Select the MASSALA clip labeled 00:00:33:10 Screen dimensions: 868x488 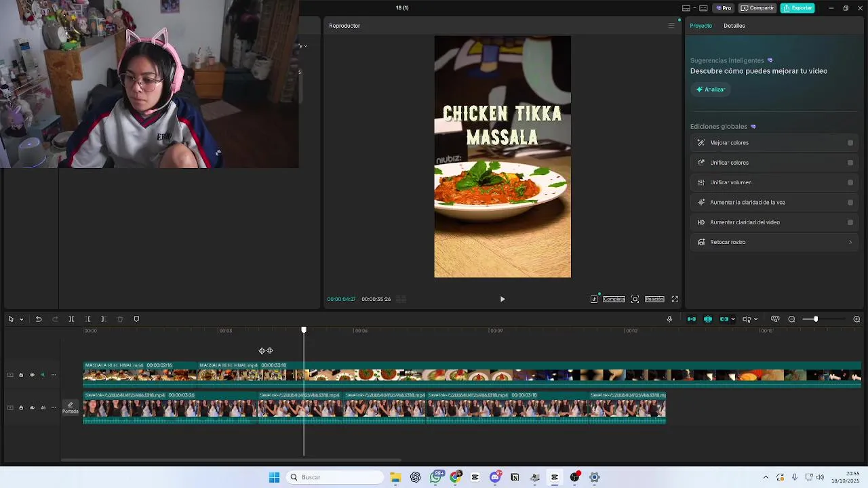pos(529,375)
